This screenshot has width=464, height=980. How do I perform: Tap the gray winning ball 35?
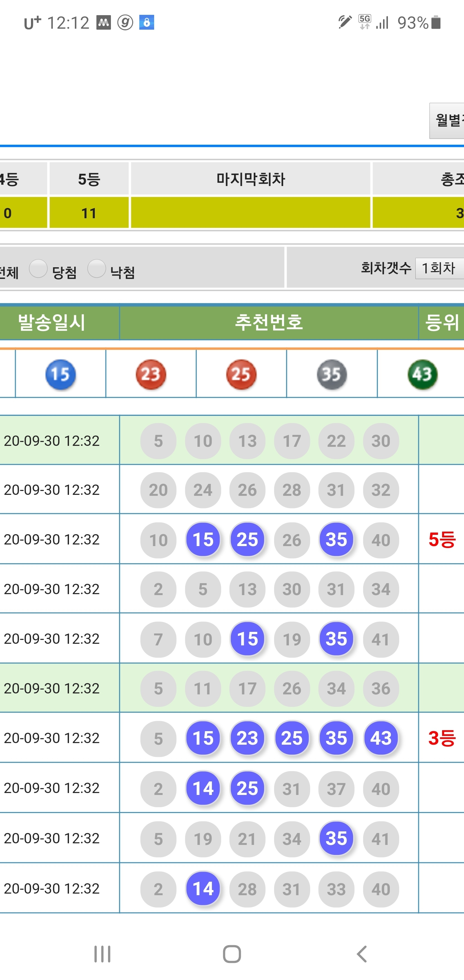[331, 374]
